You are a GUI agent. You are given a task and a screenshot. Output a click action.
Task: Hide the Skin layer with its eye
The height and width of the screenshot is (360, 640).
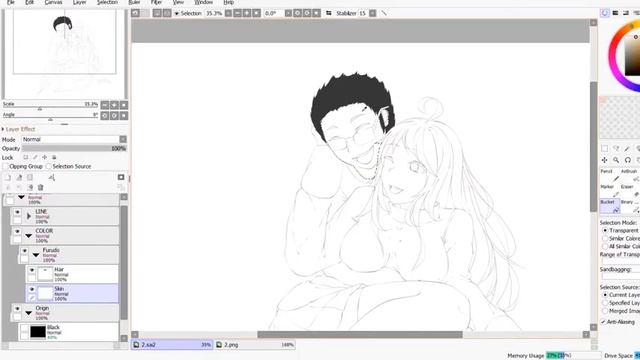(x=32, y=289)
